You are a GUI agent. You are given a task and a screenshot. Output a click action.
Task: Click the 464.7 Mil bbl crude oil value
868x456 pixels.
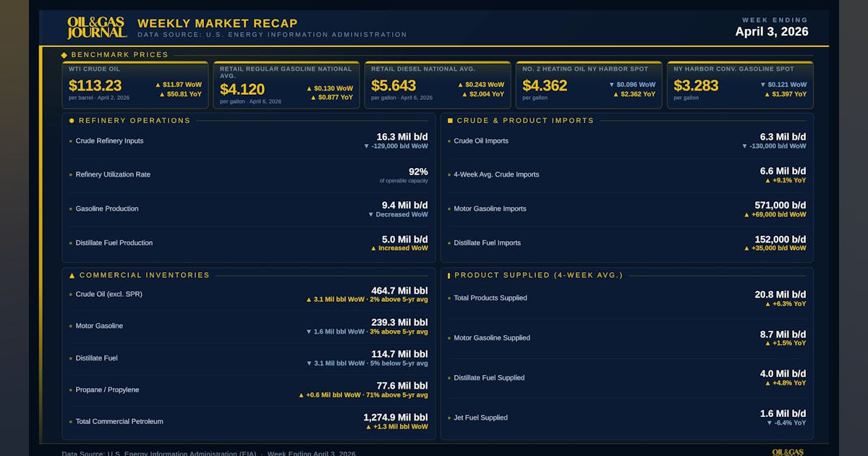pyautogui.click(x=399, y=290)
